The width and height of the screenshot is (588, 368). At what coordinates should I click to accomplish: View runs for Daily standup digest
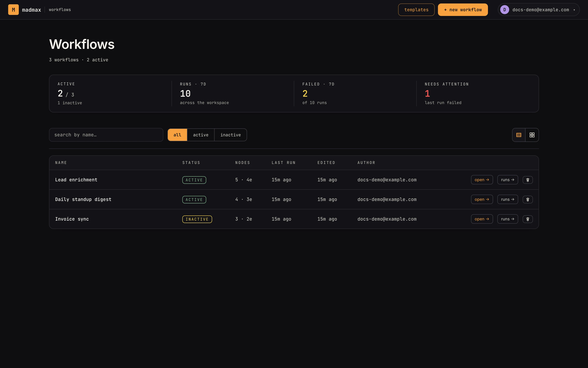click(508, 200)
